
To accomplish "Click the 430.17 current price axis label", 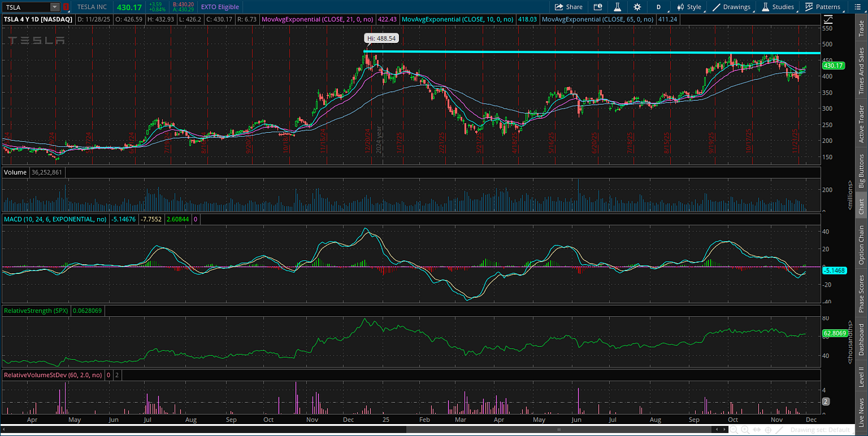I will click(x=833, y=66).
